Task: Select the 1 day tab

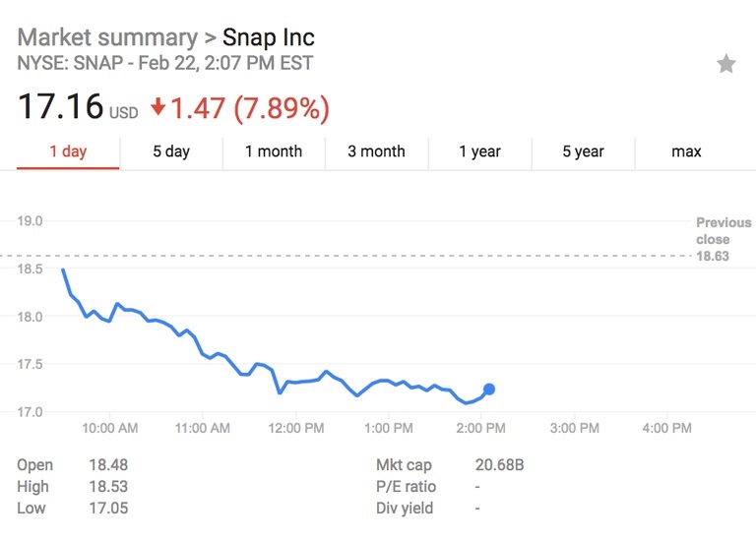Action: click(68, 151)
